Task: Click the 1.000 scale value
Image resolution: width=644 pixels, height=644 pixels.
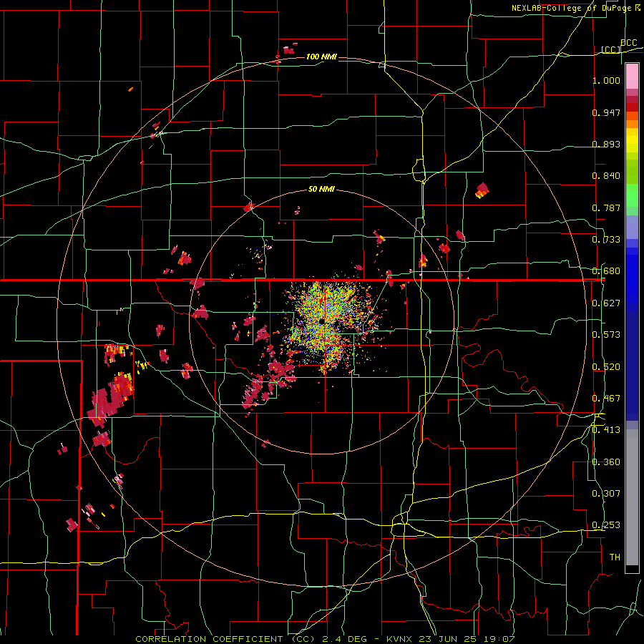Action: [606, 80]
